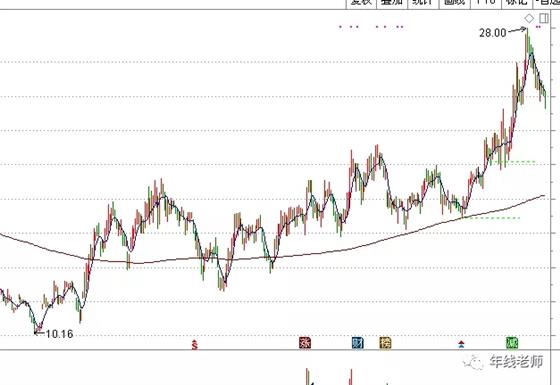Open the blue 财 financial report marker
The image size is (560, 385).
(358, 343)
